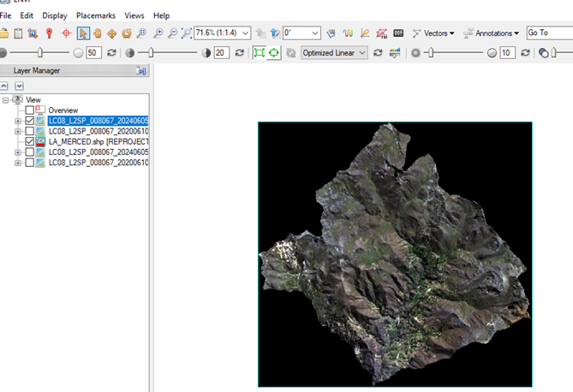573x392 pixels.
Task: Select the Rotate view tool
Action: click(x=127, y=33)
